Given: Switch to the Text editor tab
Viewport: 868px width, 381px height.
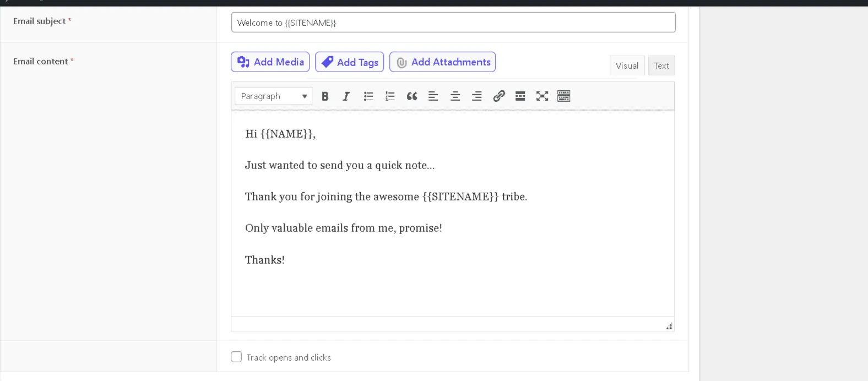Looking at the screenshot, I should [x=661, y=66].
